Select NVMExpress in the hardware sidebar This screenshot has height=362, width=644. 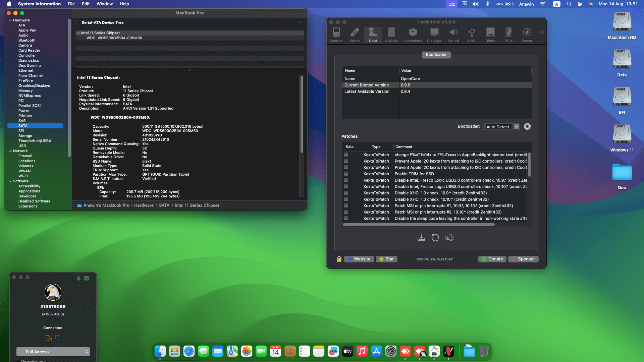click(30, 96)
